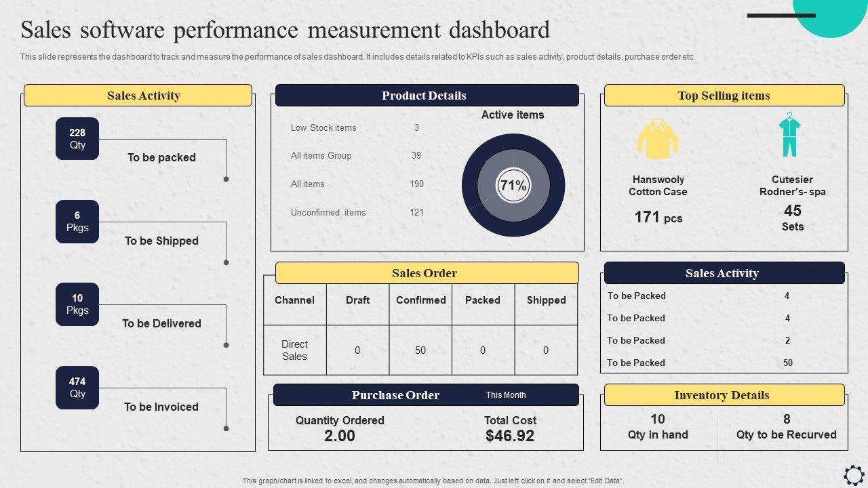868x488 pixels.
Task: Click the Total Cost value $46.92
Action: (510, 436)
